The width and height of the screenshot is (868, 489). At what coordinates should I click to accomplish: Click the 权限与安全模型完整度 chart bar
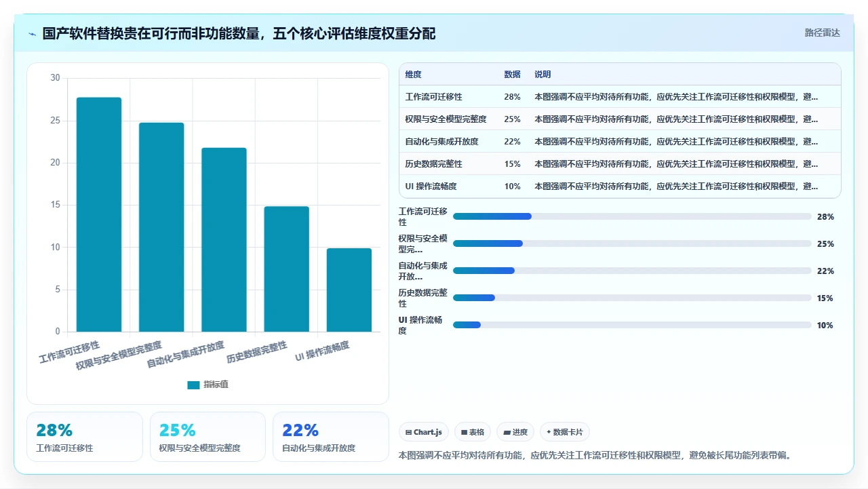(x=161, y=227)
